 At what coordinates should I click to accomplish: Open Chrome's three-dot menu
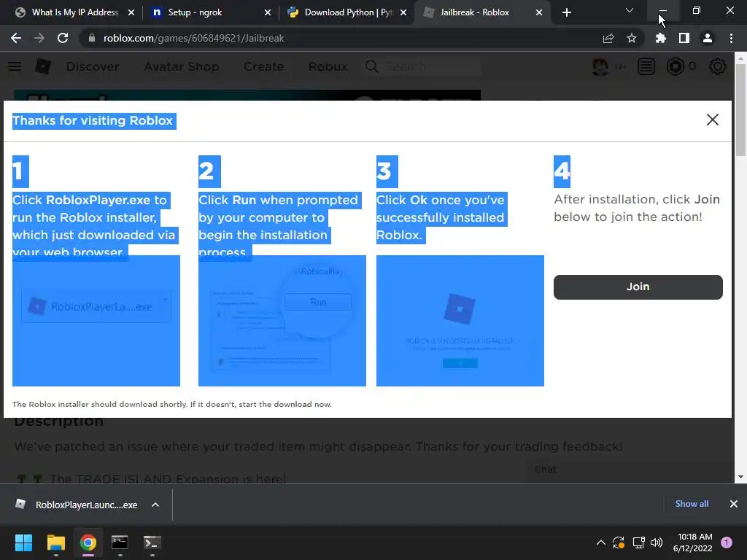[x=731, y=38]
